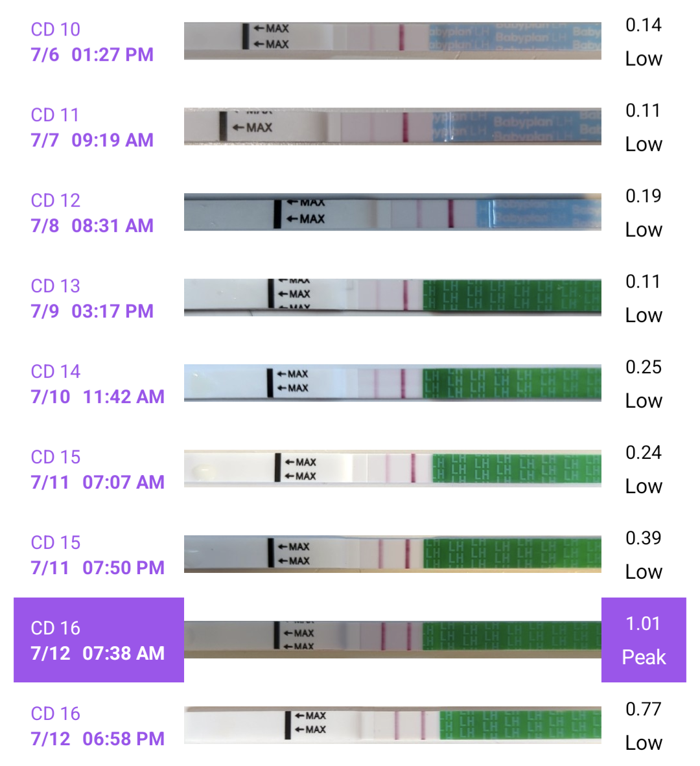Select the 7/8 08:31 AM timestamp

point(92,226)
